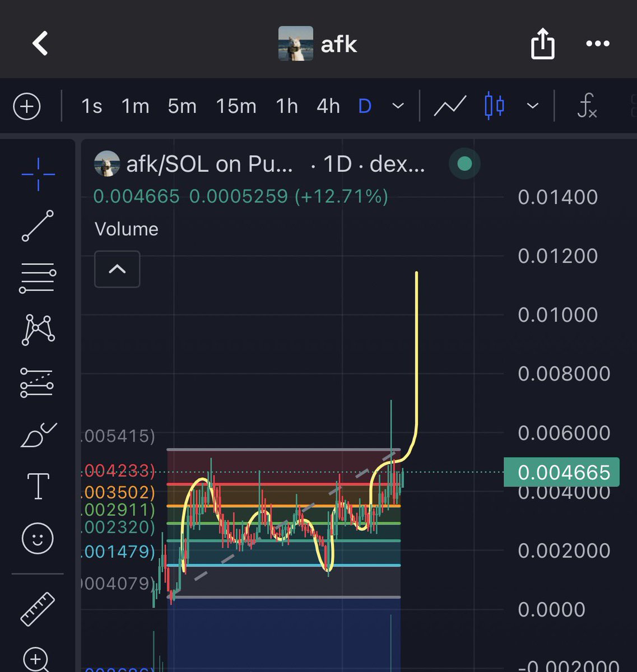Select the Fibonacci retracement lines tool
Viewport: 637px width, 672px height.
38,278
